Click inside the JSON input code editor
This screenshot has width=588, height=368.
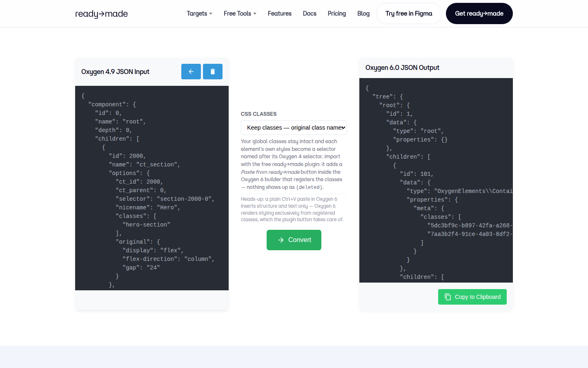[x=152, y=188]
